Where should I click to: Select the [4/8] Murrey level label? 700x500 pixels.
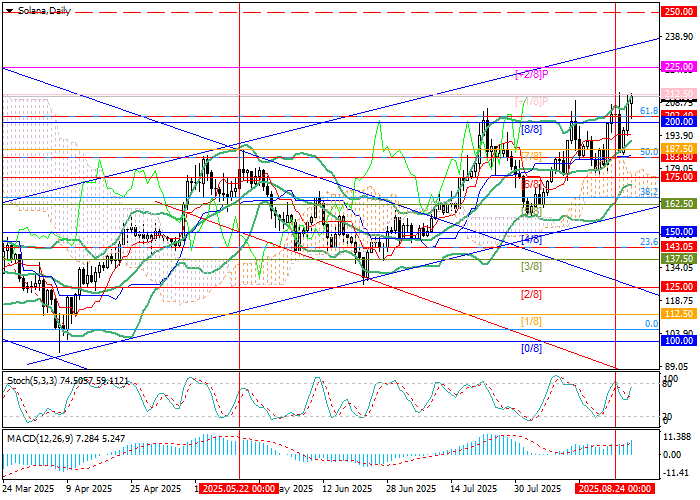pyautogui.click(x=532, y=240)
